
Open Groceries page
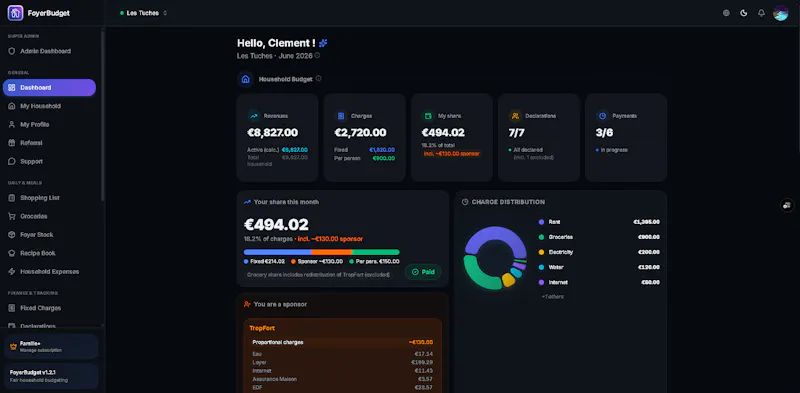pos(49,216)
